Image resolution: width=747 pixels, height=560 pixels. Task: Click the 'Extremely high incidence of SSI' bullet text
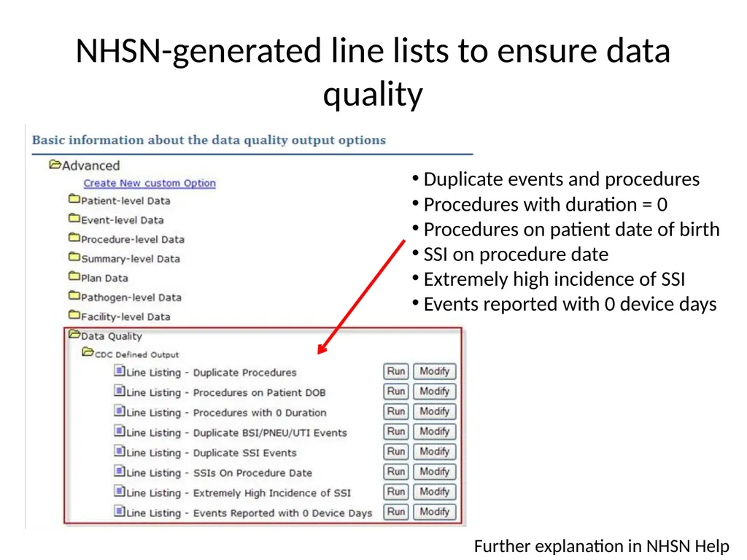[554, 279]
